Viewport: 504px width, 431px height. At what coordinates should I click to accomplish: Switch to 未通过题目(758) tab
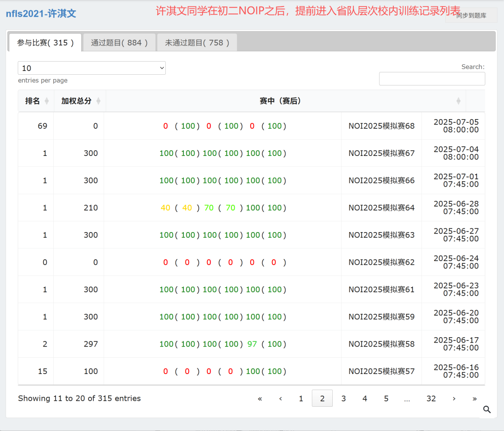pyautogui.click(x=197, y=42)
